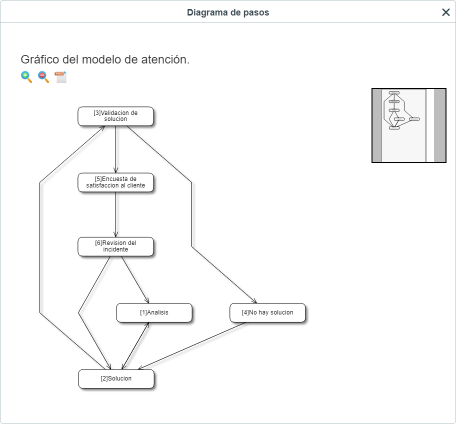Image resolution: width=456 pixels, height=424 pixels.
Task: Click the right gray band in minimap
Action: (440, 125)
